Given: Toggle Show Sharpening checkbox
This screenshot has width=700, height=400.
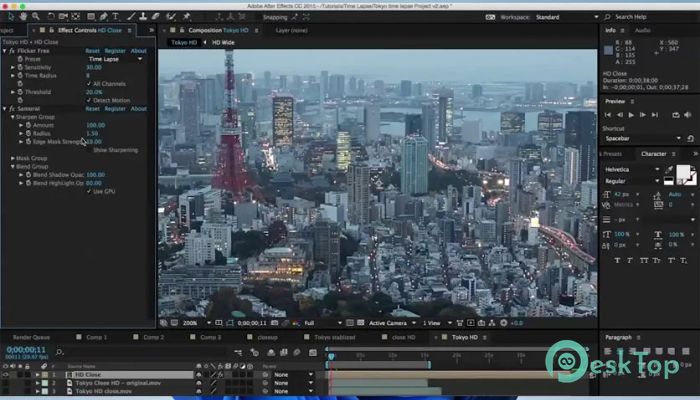Looking at the screenshot, I should tap(89, 150).
